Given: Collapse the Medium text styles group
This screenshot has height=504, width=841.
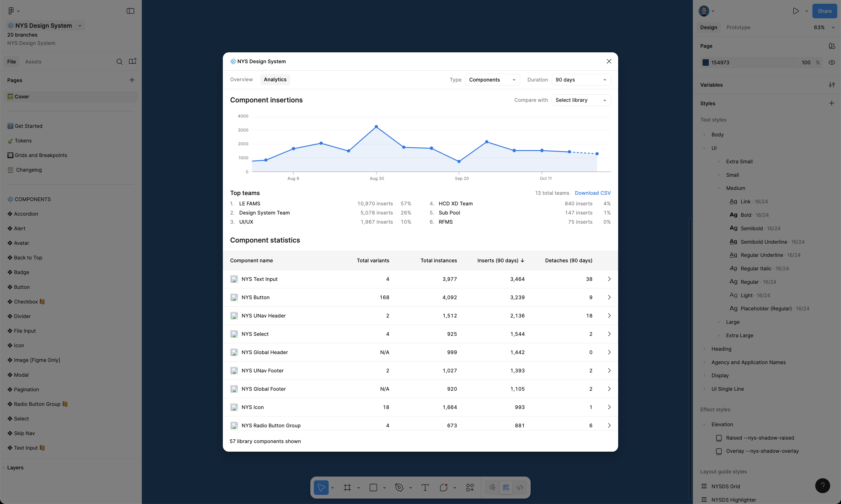Looking at the screenshot, I should coord(719,188).
